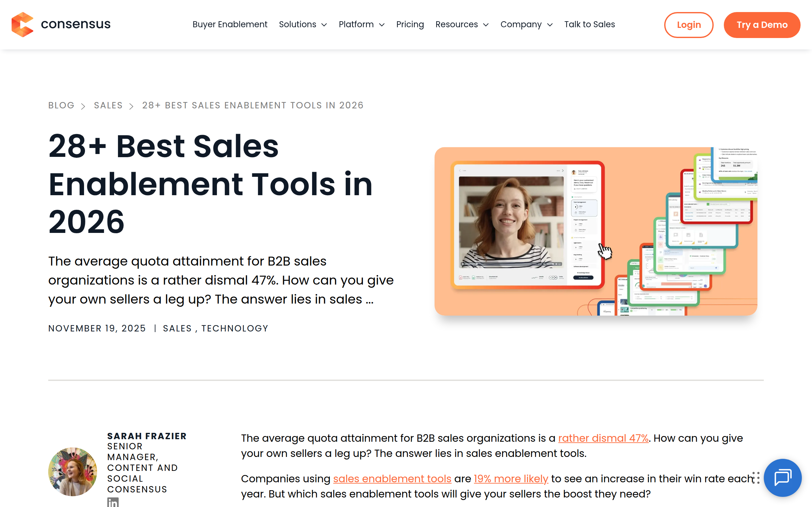Open the Platform menu chevron

[x=382, y=25]
